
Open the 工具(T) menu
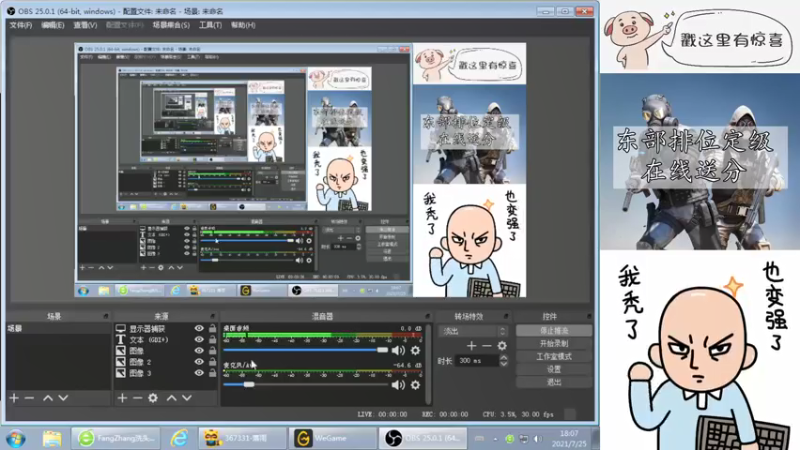click(x=210, y=25)
